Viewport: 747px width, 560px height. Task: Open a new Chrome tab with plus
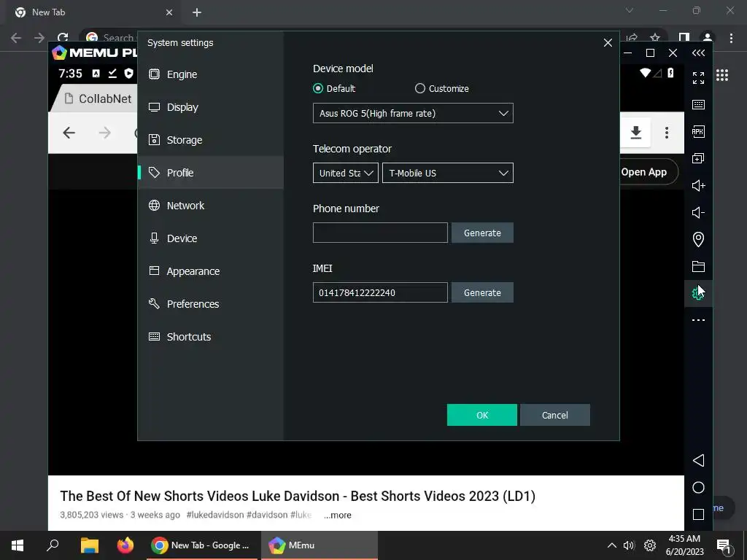click(x=197, y=12)
